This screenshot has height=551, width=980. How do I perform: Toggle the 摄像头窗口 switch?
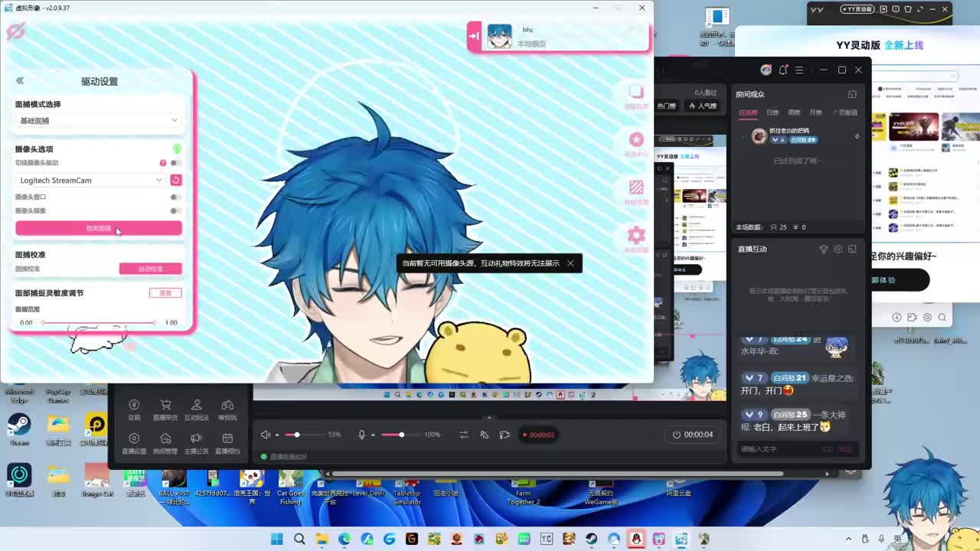pos(175,197)
